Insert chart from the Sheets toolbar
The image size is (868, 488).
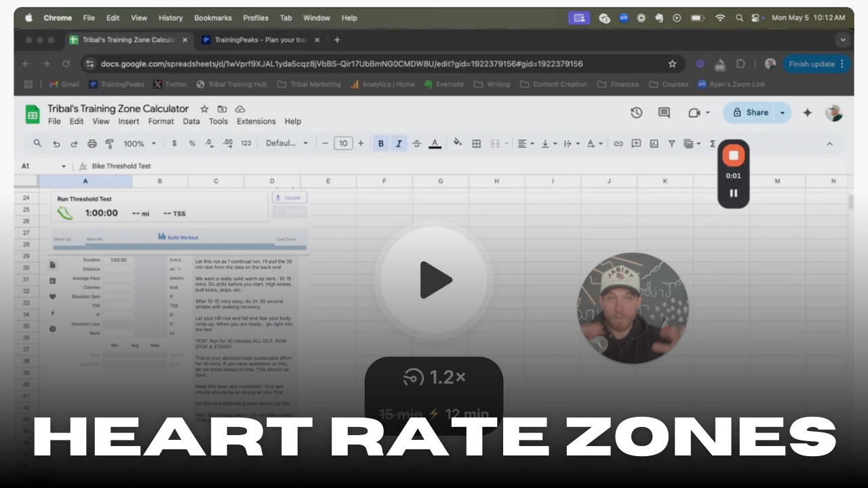(654, 143)
